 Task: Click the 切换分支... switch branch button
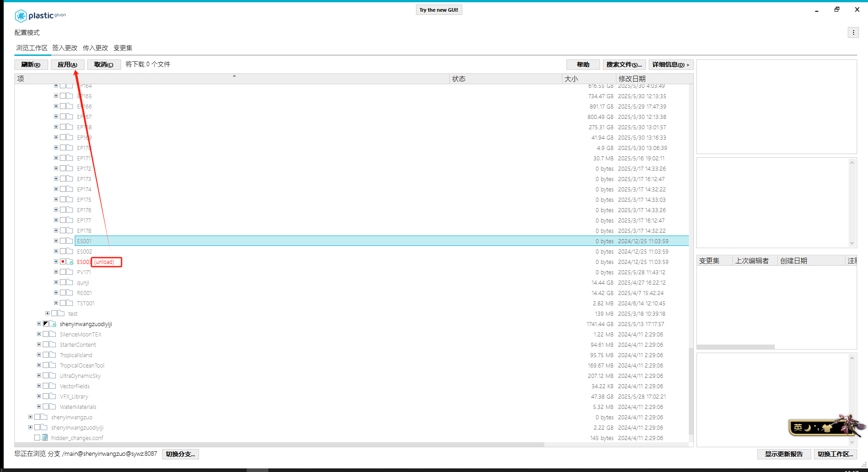[x=180, y=454]
